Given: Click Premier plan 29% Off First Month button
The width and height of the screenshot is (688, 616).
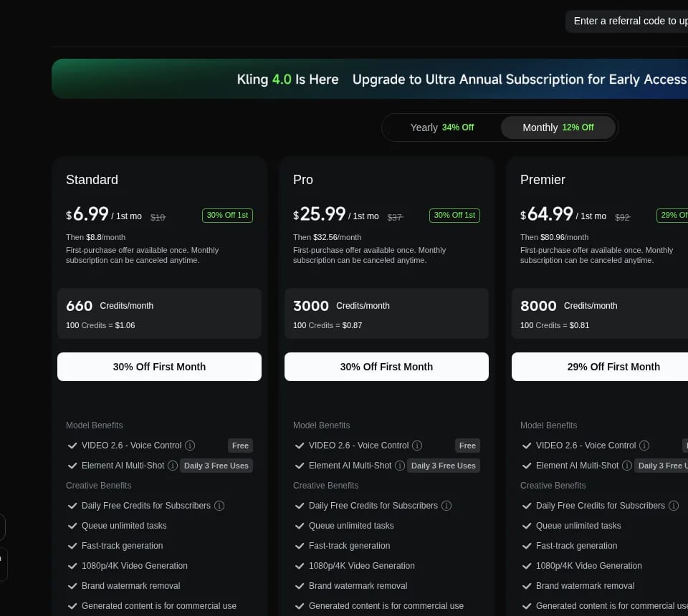Looking at the screenshot, I should (x=600, y=367).
